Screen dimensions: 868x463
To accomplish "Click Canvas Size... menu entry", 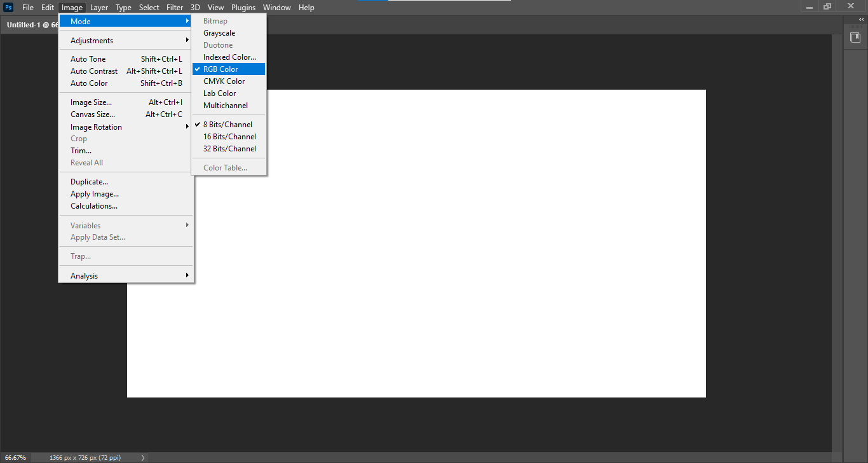I will 93,114.
